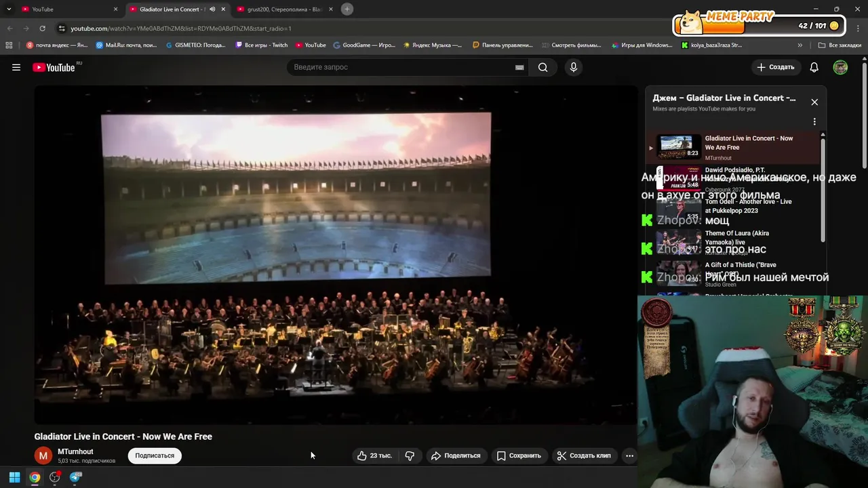868x488 pixels.
Task: Click the Создать клип button
Action: click(584, 455)
